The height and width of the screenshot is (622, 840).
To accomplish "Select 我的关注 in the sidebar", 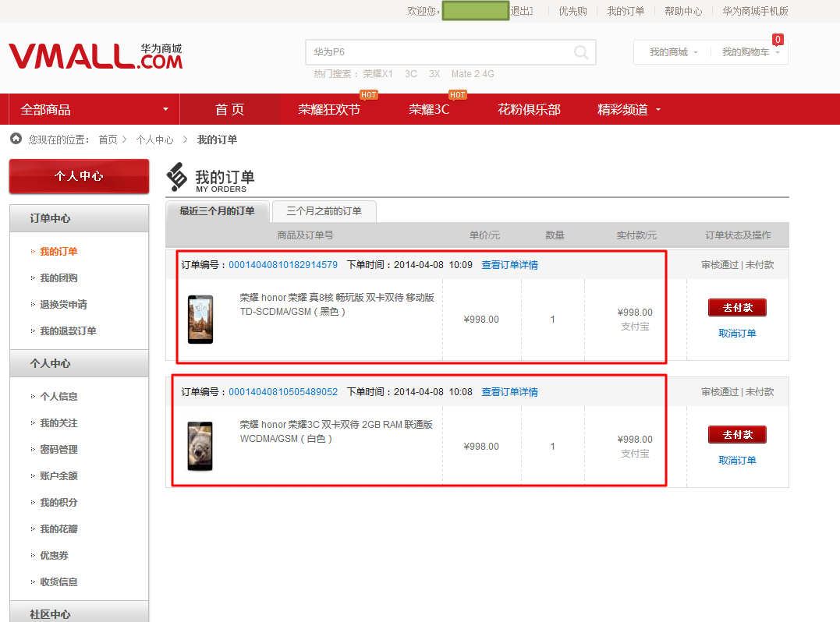I will pos(58,423).
